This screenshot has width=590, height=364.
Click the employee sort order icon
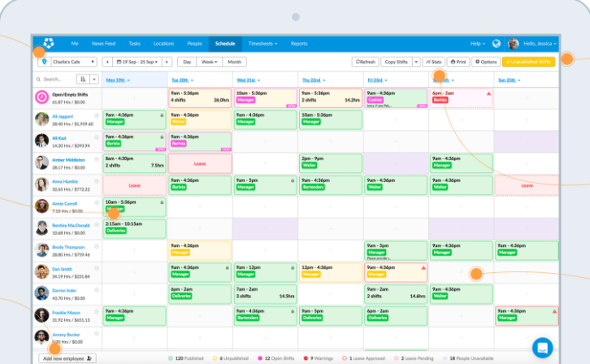click(82, 80)
